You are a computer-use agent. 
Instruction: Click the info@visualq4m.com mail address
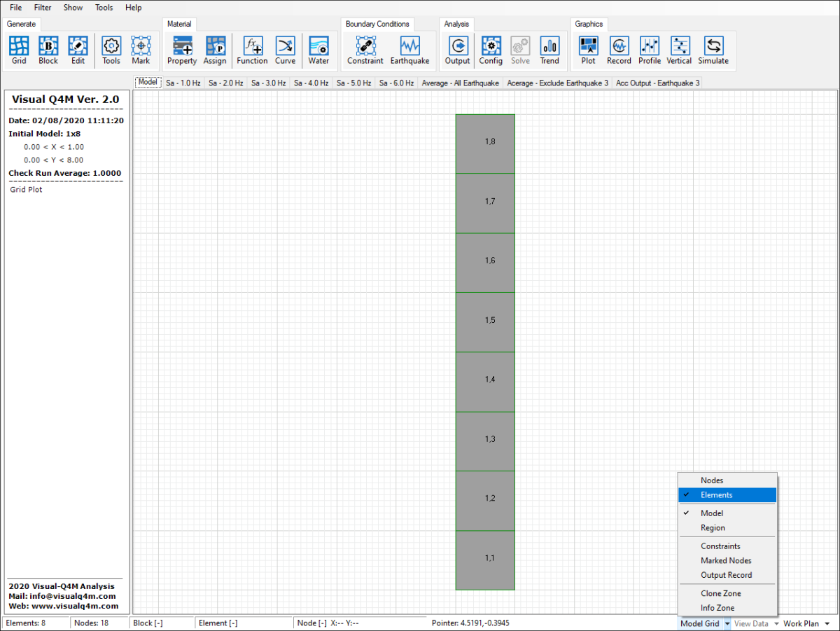[72, 596]
